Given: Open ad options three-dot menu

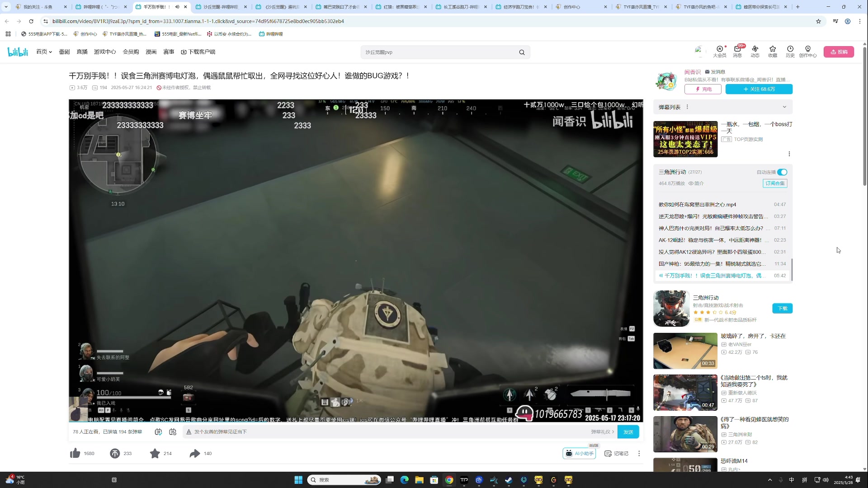Looking at the screenshot, I should point(789,154).
